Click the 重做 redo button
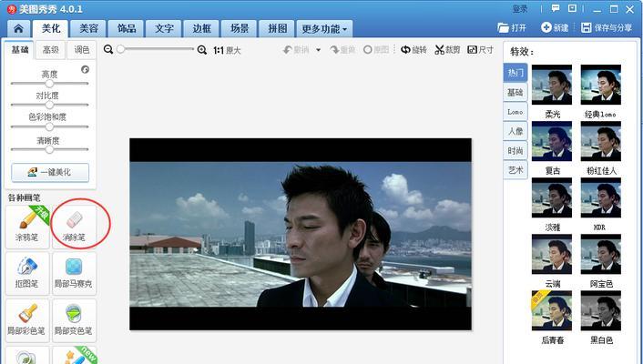Screen dimensions: 643x364 (x=343, y=50)
